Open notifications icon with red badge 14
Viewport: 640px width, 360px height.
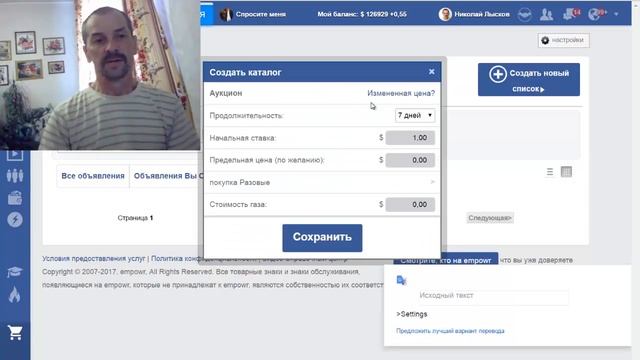click(571, 14)
